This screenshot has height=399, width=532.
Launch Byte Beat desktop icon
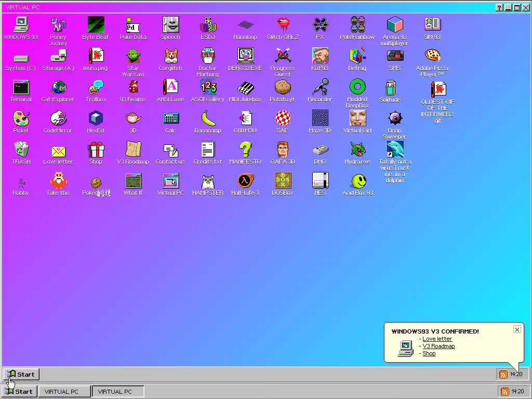[x=96, y=25]
